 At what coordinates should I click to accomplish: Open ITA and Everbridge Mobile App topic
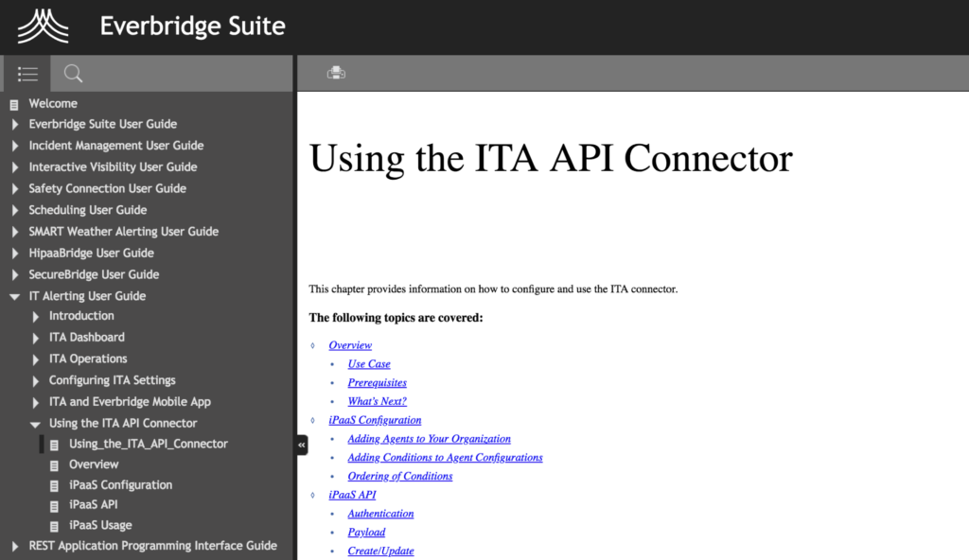tap(130, 401)
